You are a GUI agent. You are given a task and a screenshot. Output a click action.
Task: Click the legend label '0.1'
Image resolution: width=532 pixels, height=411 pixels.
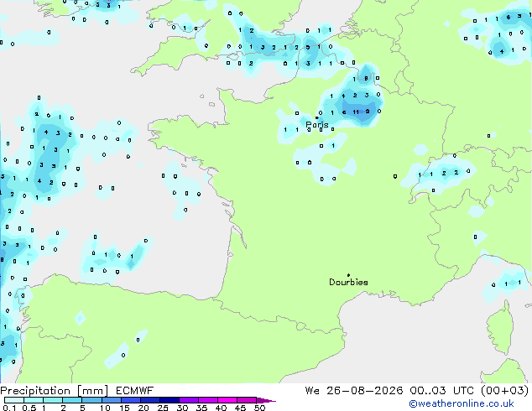[9, 408]
